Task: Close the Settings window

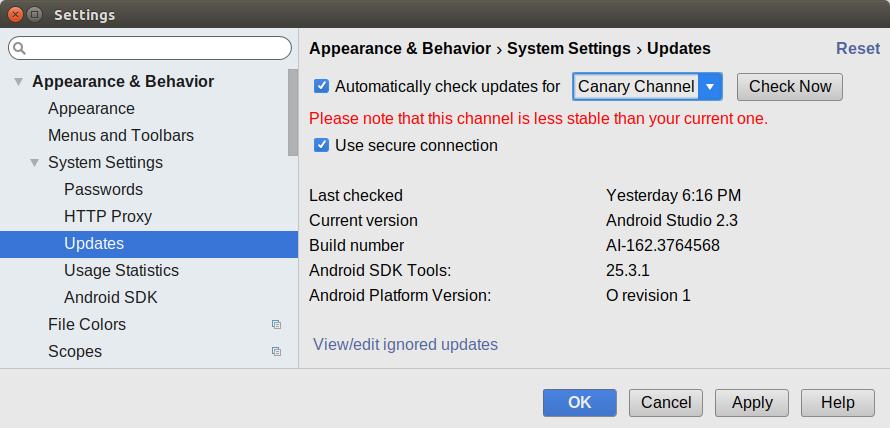Action: (x=15, y=14)
